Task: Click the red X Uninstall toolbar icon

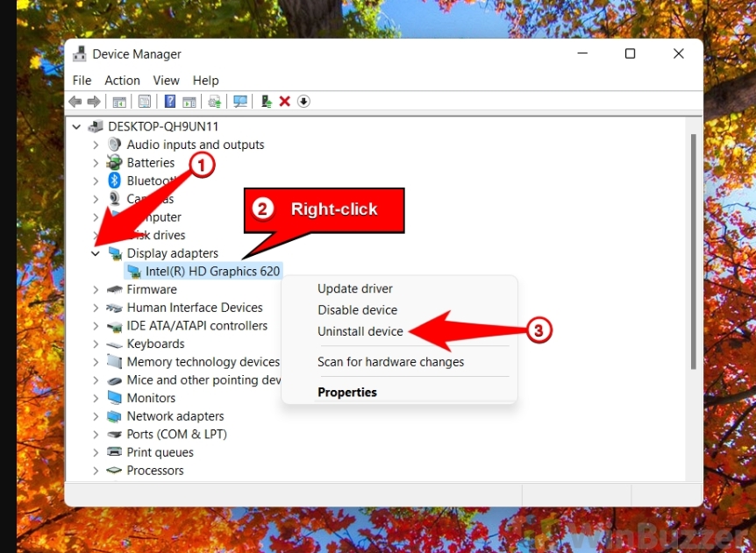Action: [x=285, y=102]
